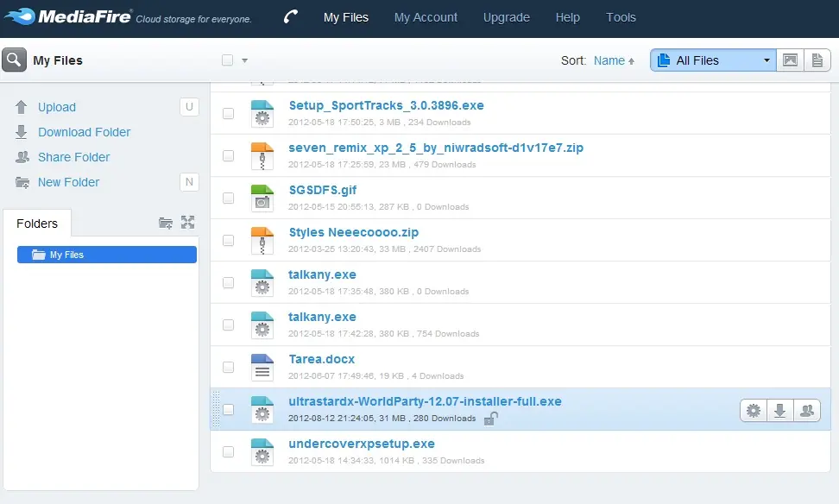The height and width of the screenshot is (504, 839).
Task: Click "Cloud storage for everyone." tagline
Action: click(x=193, y=19)
